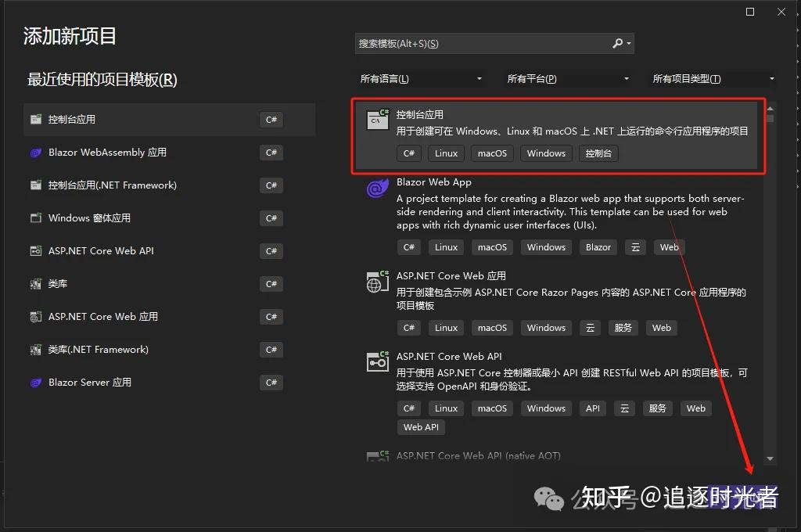Click the 服务 tag under ASP.NET Core Web 应用
801x532 pixels.
(623, 328)
